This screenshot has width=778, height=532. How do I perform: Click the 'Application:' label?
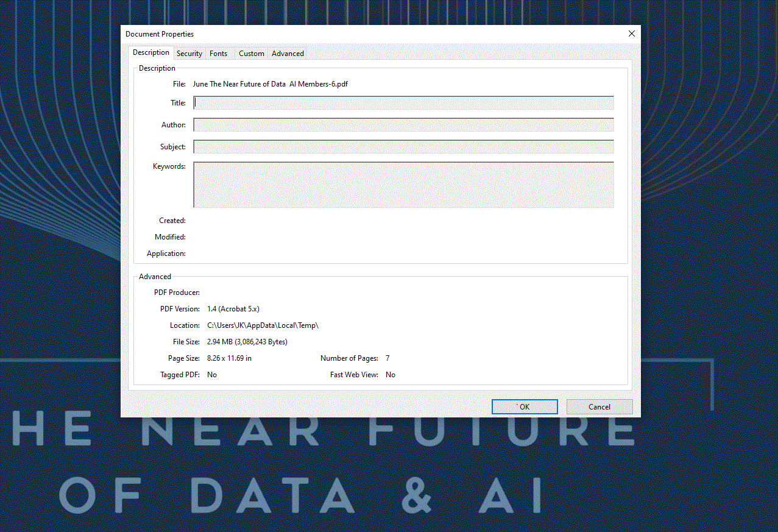tap(166, 254)
